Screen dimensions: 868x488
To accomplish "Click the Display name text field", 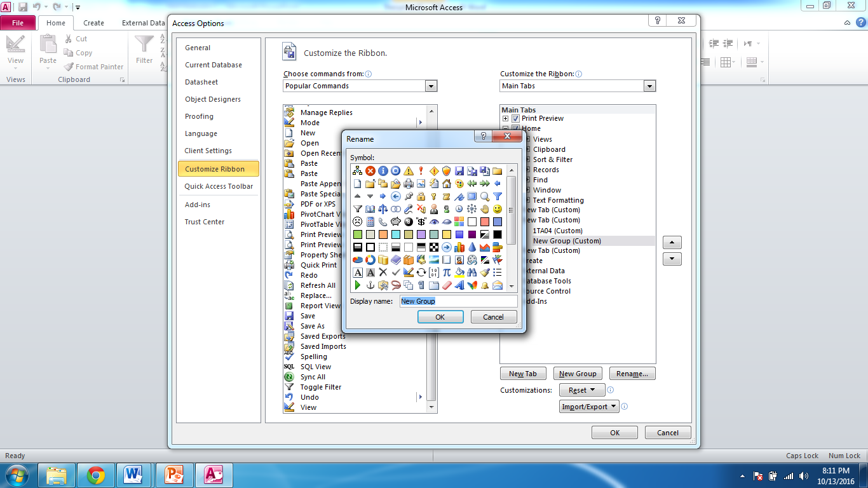I will (458, 301).
